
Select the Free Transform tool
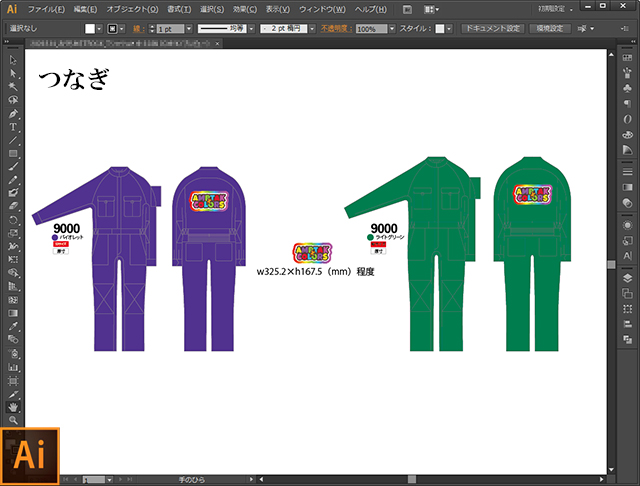tap(13, 260)
